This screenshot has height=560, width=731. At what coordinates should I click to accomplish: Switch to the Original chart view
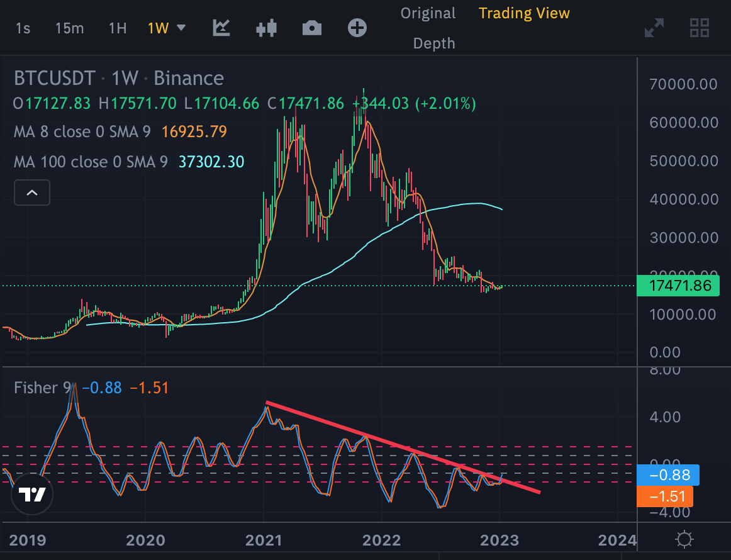428,13
